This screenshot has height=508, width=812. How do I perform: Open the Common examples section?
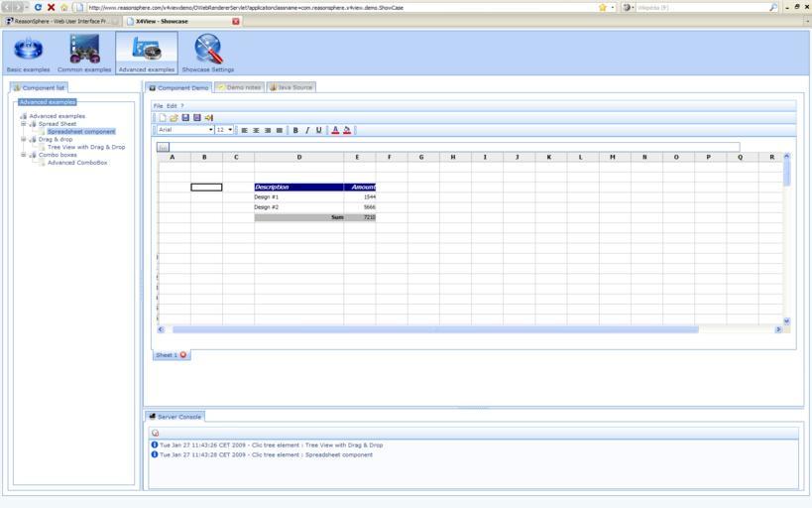pyautogui.click(x=84, y=53)
